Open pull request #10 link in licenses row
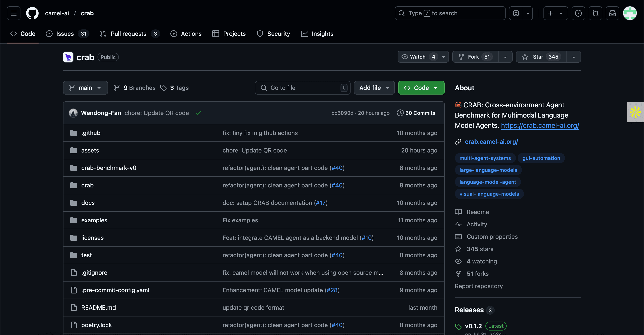The image size is (644, 335). 367,238
